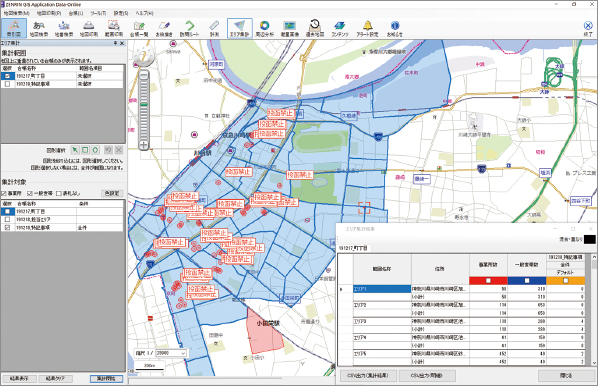598x386 pixels.
Task: Choose the green polygon shape selection tool
Action: [x=95, y=150]
